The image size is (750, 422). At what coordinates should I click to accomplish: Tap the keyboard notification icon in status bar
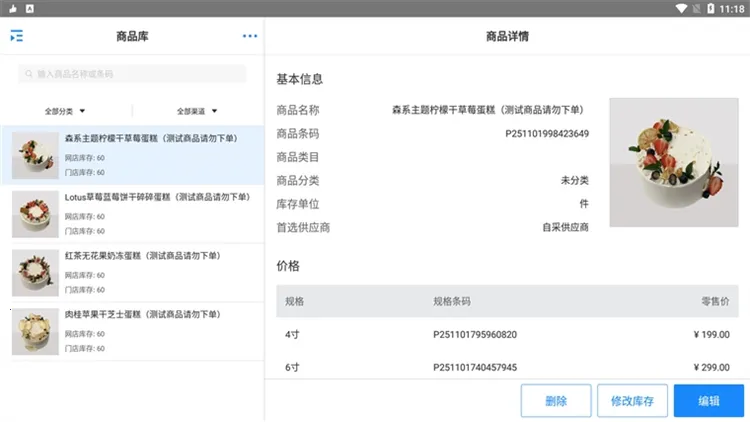click(30, 9)
